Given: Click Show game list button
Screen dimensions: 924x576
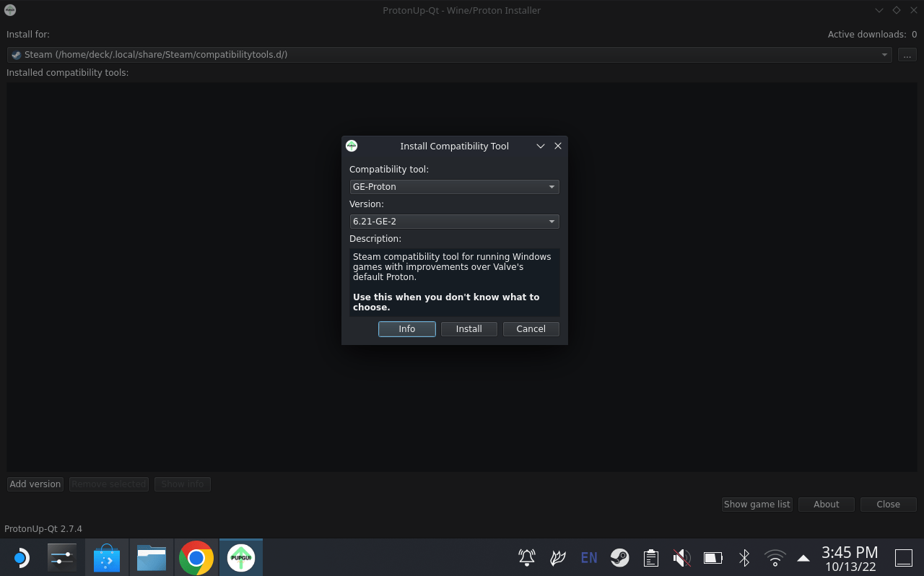Looking at the screenshot, I should pos(757,505).
